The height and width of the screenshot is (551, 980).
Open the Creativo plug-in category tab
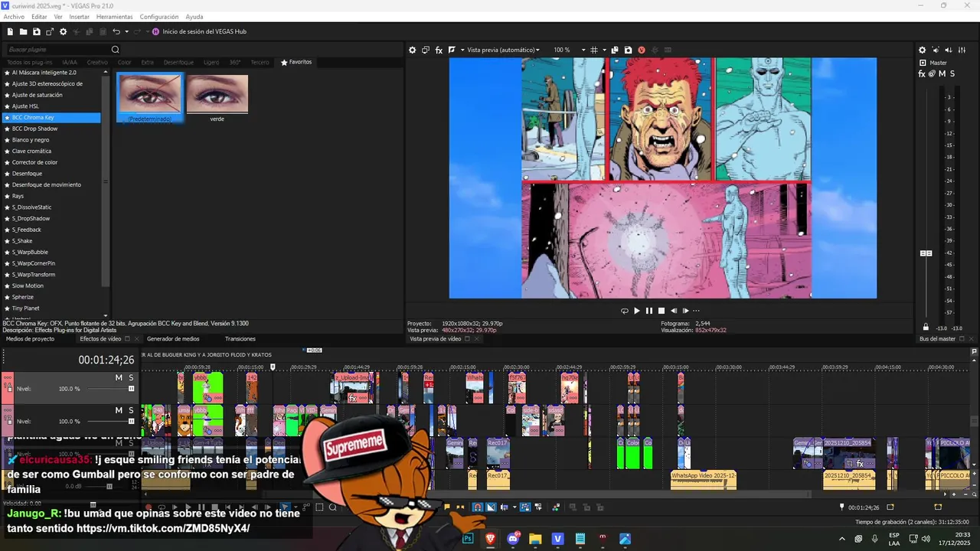click(x=97, y=62)
